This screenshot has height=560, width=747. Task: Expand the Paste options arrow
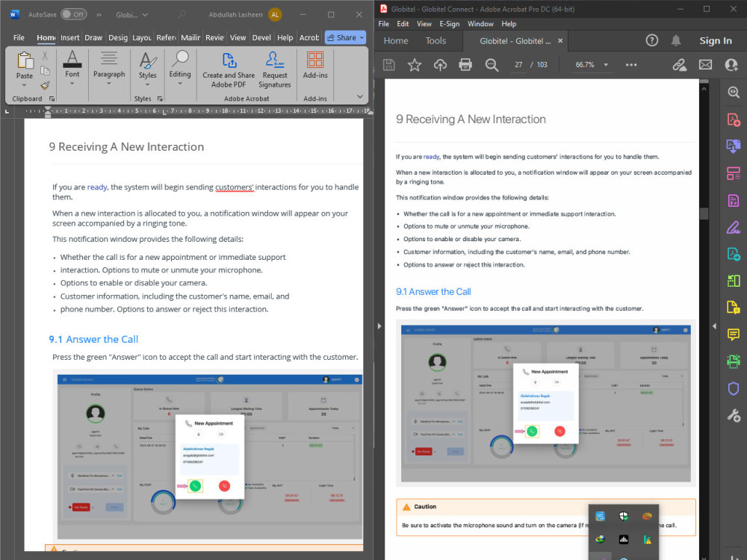(x=25, y=85)
